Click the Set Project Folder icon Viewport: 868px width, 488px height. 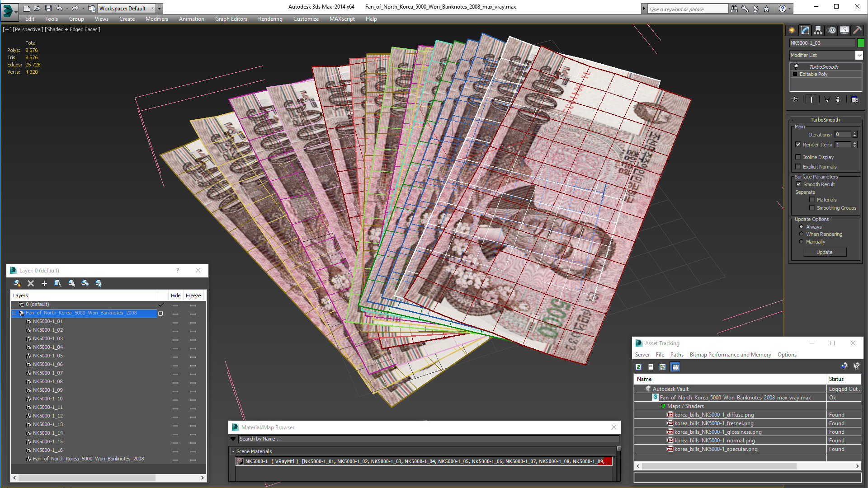tap(92, 8)
